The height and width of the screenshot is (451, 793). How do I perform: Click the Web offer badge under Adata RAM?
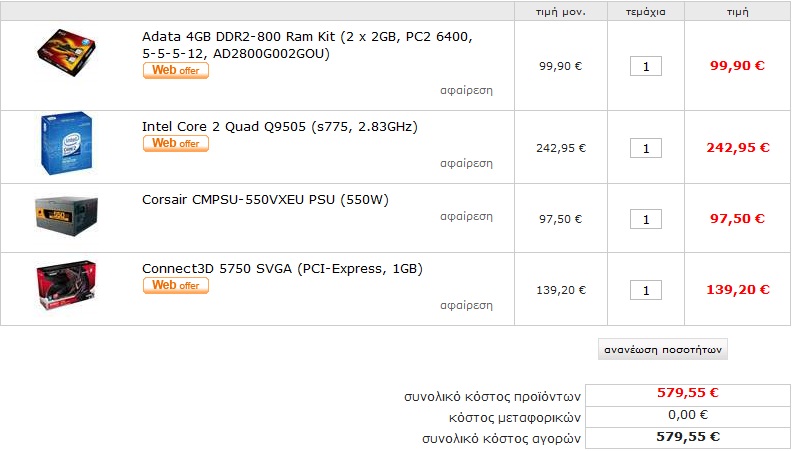tap(175, 71)
